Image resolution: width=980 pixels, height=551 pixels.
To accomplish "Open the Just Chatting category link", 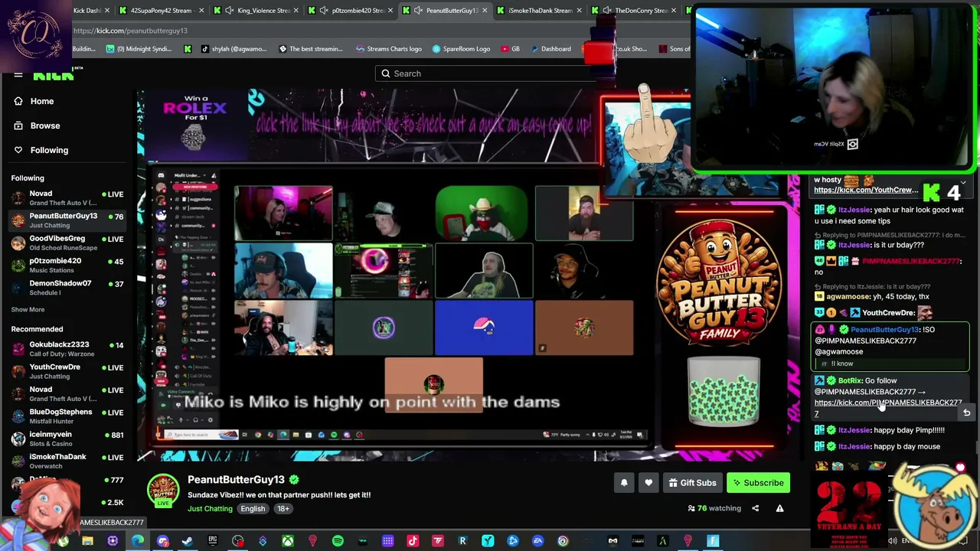I will pos(210,509).
